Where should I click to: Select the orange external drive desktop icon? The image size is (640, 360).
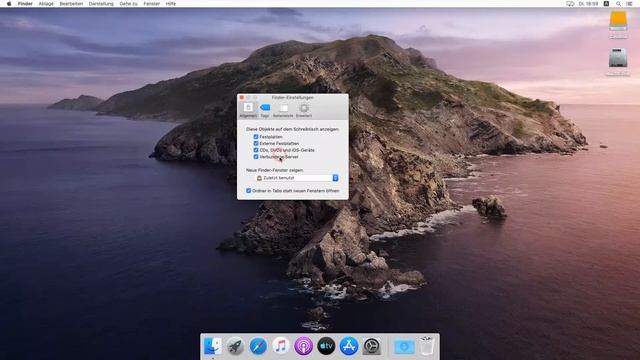point(618,21)
